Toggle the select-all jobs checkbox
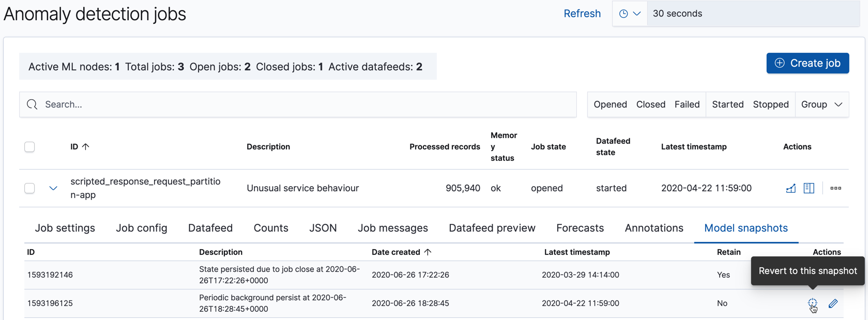Screen dimensions: 868x320 29,147
